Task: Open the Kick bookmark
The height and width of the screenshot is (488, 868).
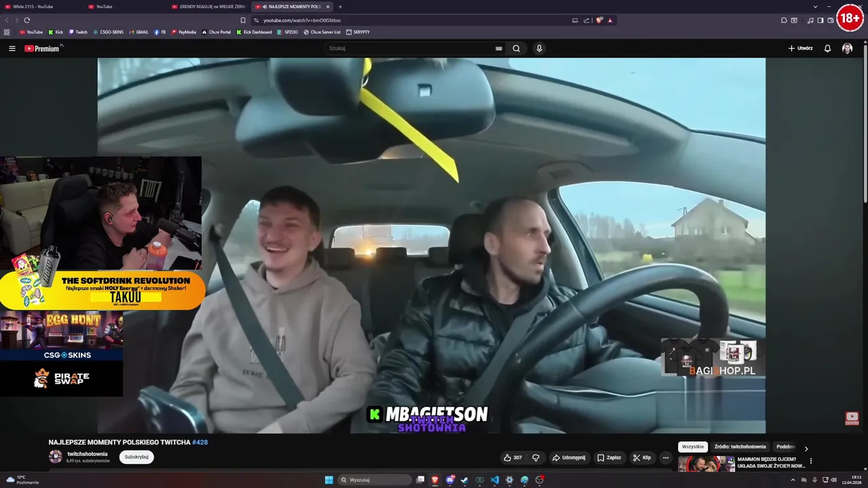Action: (56, 32)
